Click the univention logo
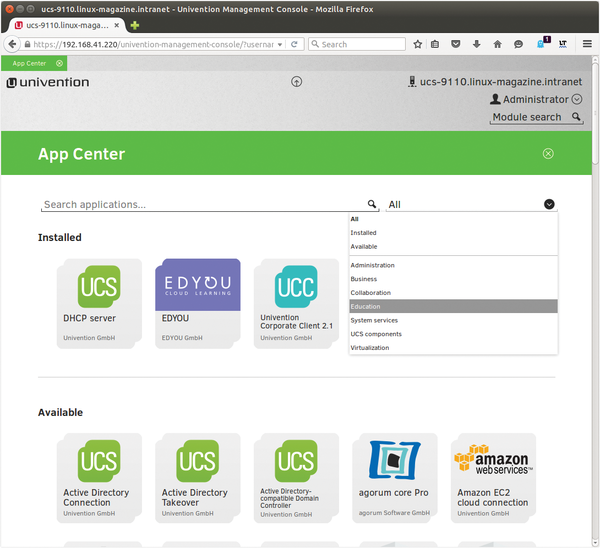 click(x=48, y=82)
